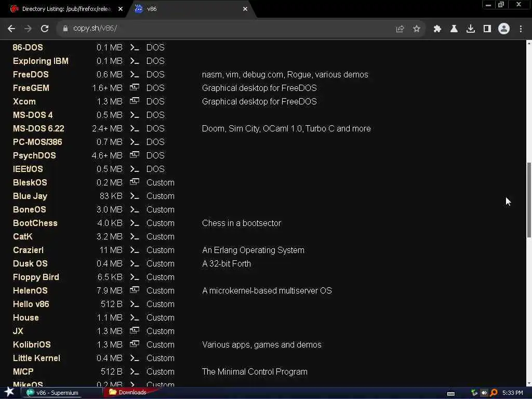Click 'Chess in a bootsector' description
This screenshot has width=532, height=399.
[242, 223]
